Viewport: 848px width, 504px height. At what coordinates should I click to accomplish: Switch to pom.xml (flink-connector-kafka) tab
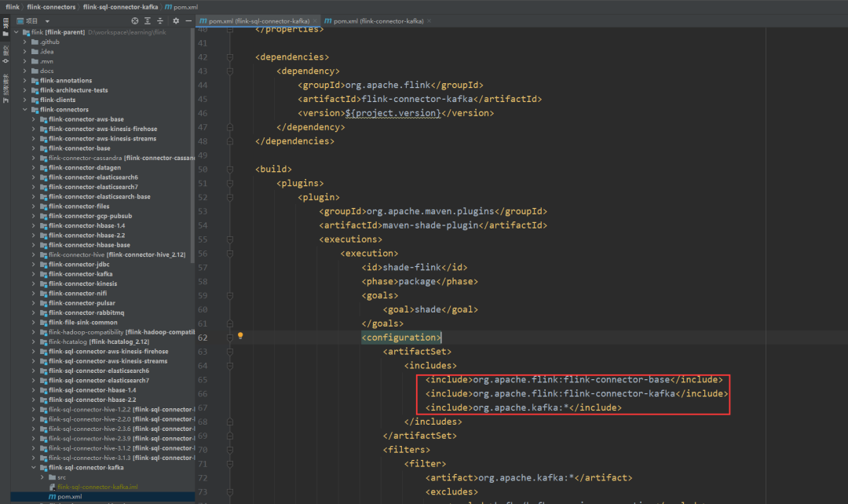[375, 20]
